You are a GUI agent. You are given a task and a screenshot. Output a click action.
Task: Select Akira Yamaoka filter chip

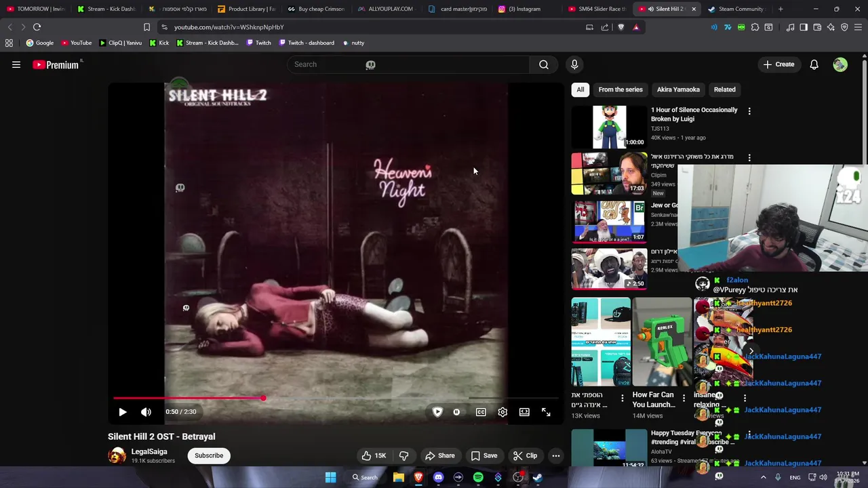pyautogui.click(x=678, y=89)
